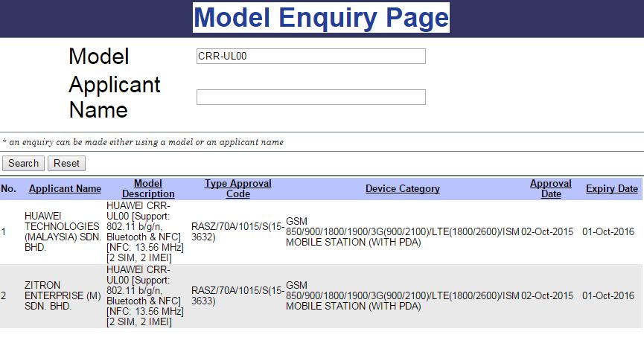The width and height of the screenshot is (644, 349).
Task: Select the first row's expiry date 01-Oct-2016
Action: click(608, 231)
